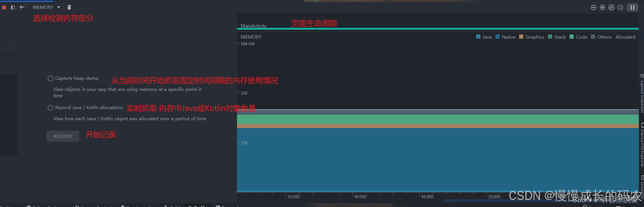The image size is (644, 207).
Task: Click the 256 axis value
Action: (244, 93)
